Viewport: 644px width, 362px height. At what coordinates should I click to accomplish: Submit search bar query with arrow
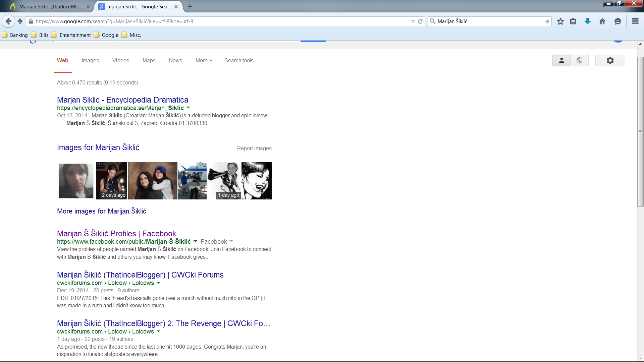[x=547, y=21]
